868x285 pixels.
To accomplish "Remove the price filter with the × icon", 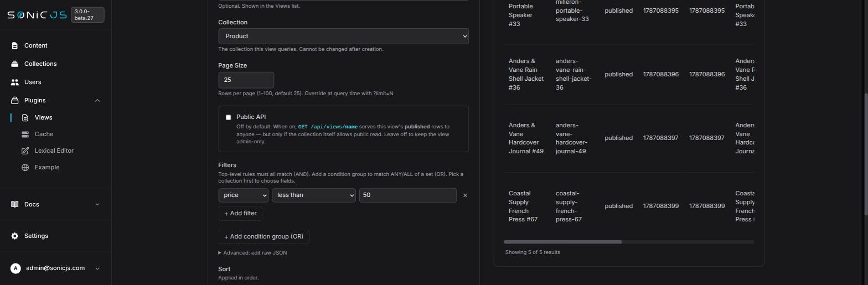I will tap(465, 195).
